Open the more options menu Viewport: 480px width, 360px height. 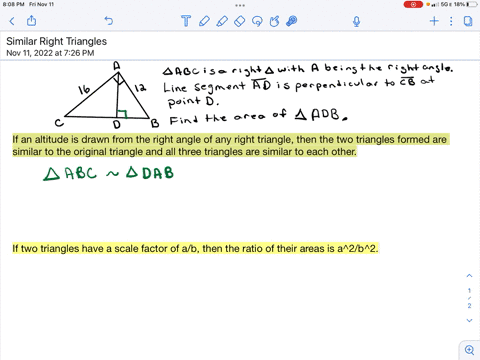tap(451, 21)
